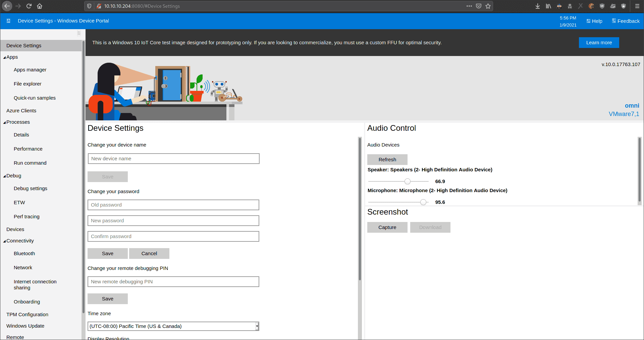Open Windows Update in the sidebar
Screen dimensions: 644x340
click(x=25, y=326)
